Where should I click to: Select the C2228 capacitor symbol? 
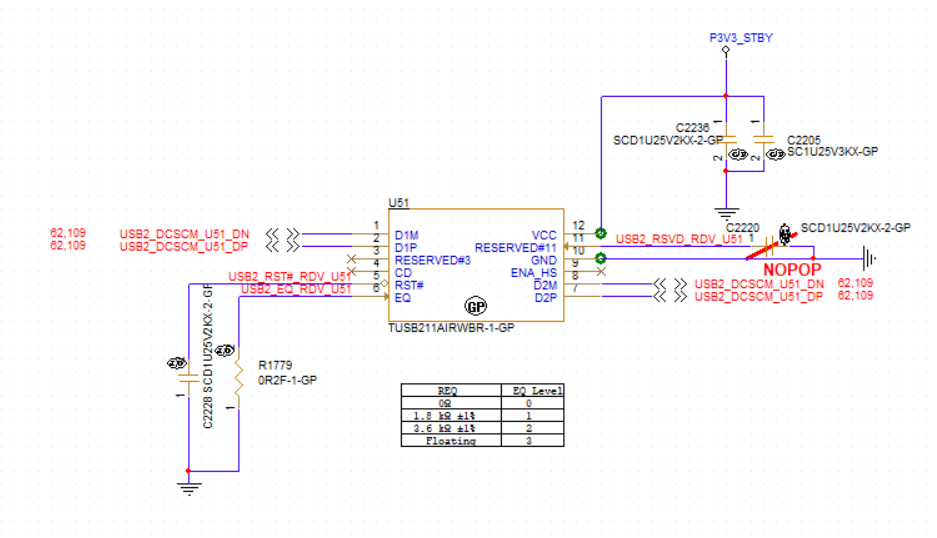(x=189, y=378)
